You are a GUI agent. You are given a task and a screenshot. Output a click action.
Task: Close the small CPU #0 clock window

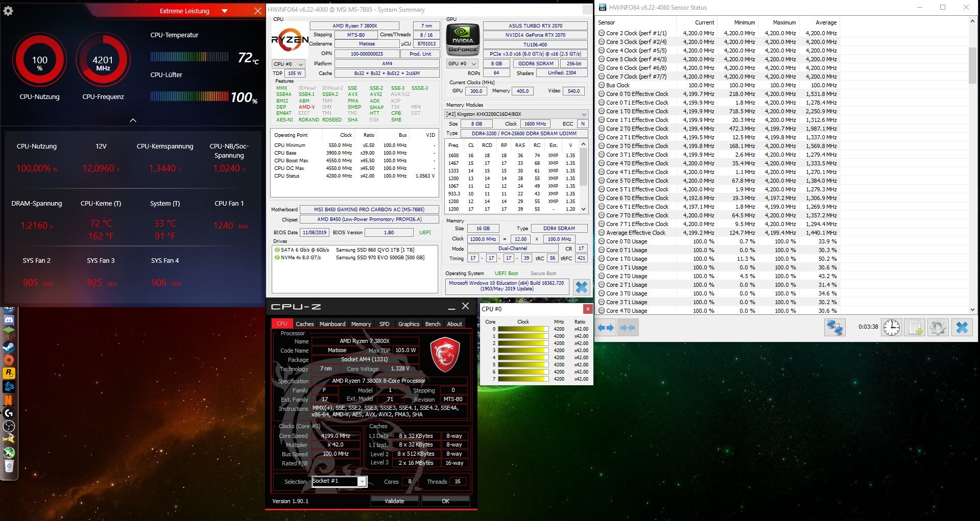click(588, 309)
